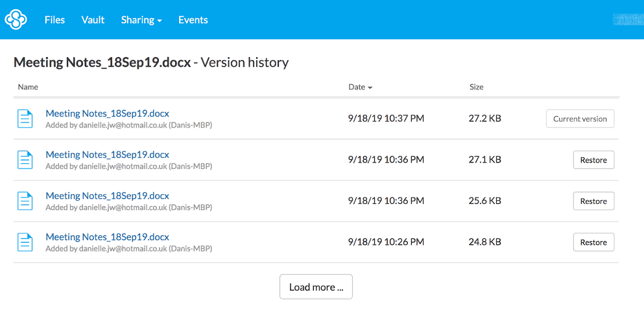644x309 pixels.
Task: Open the blurred user account menu at top right
Action: pyautogui.click(x=626, y=20)
